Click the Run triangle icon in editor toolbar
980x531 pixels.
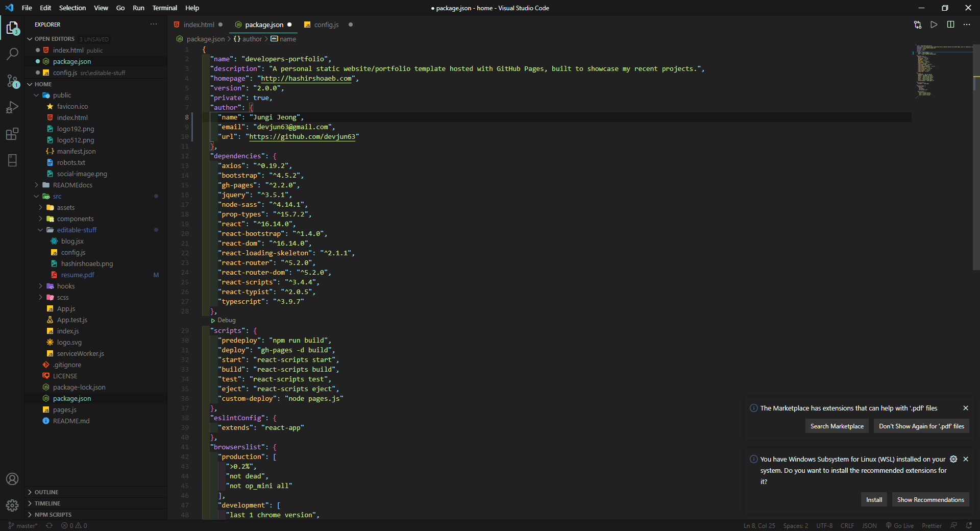[934, 25]
